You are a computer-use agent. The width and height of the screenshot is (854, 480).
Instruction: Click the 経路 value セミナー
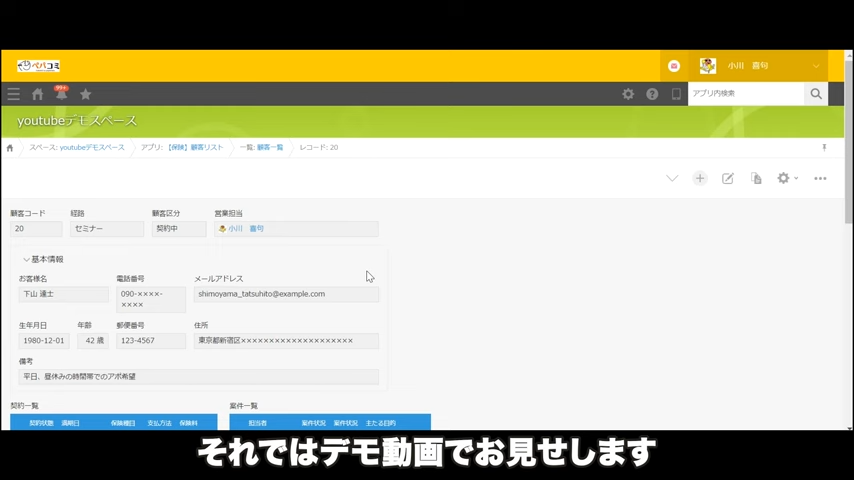click(x=107, y=229)
